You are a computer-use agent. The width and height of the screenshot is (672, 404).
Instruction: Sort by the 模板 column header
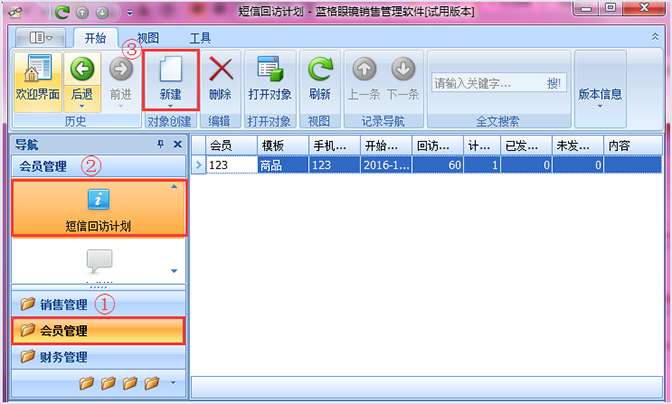pos(283,146)
